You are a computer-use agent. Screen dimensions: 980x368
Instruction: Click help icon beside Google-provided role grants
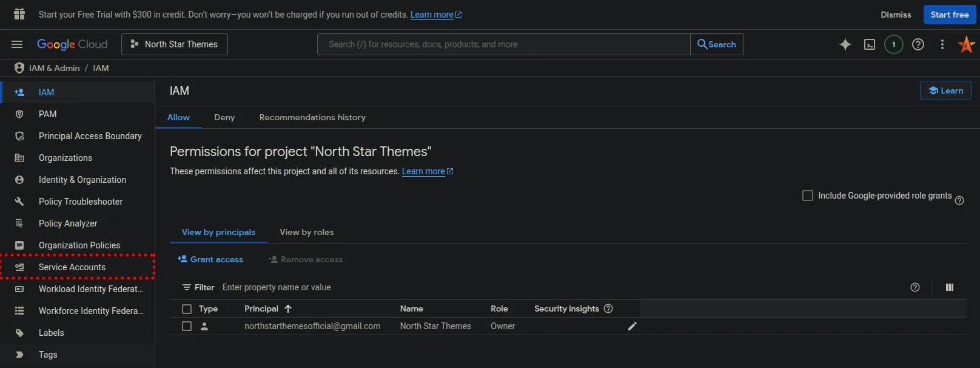point(959,200)
